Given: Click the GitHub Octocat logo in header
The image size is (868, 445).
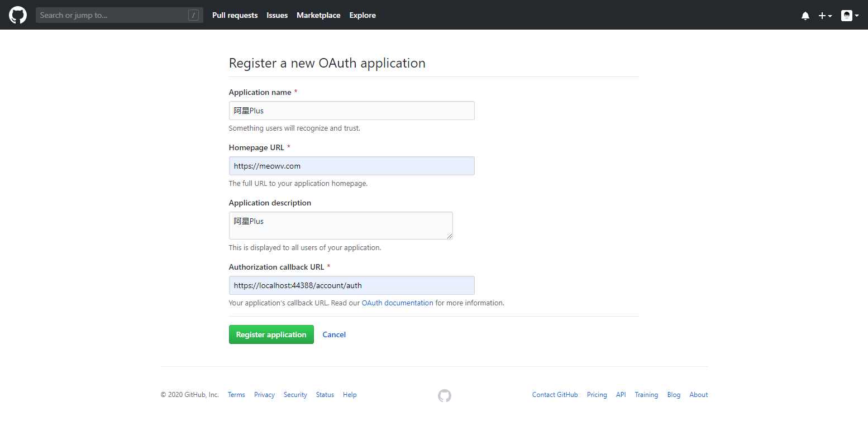Looking at the screenshot, I should point(18,15).
